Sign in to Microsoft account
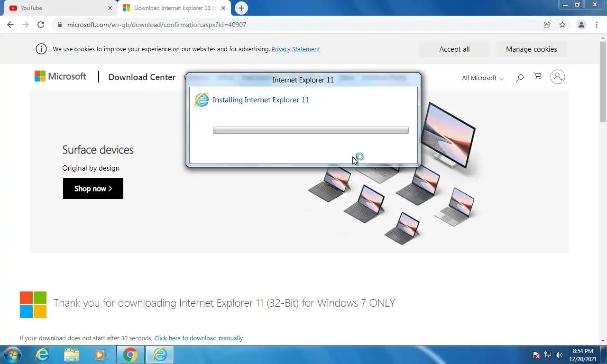Screen dimensions: 607x364 pyautogui.click(x=558, y=77)
